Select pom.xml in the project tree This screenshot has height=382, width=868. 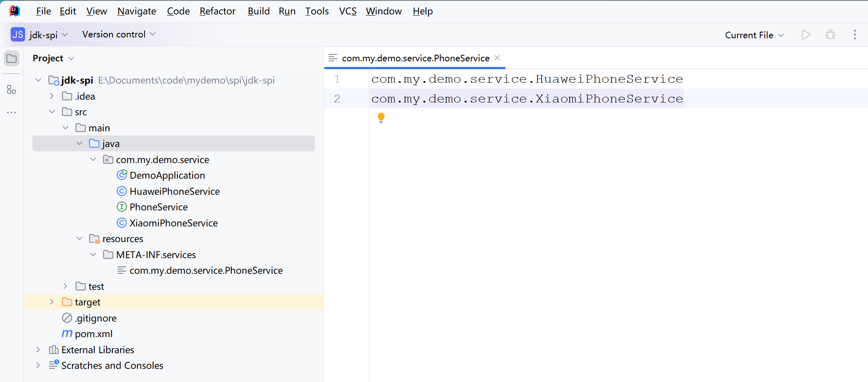[93, 334]
